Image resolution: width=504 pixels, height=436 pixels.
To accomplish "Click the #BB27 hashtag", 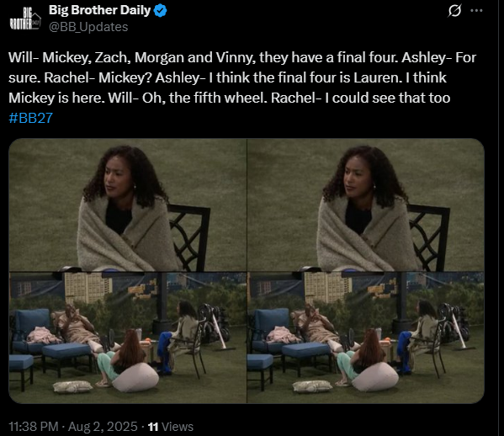I will coord(30,118).
